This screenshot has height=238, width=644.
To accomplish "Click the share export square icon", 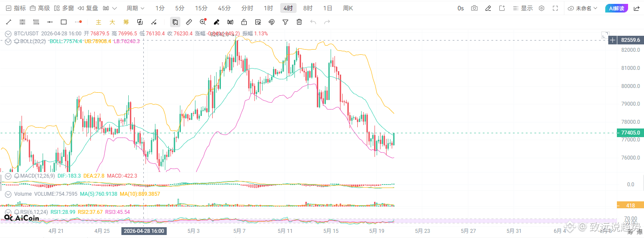I will tap(502, 8).
